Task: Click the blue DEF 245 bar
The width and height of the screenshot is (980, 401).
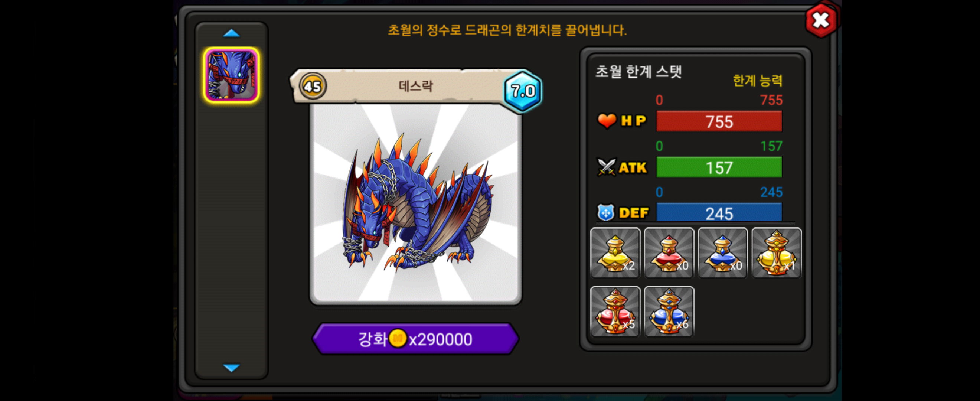Action: click(x=719, y=212)
